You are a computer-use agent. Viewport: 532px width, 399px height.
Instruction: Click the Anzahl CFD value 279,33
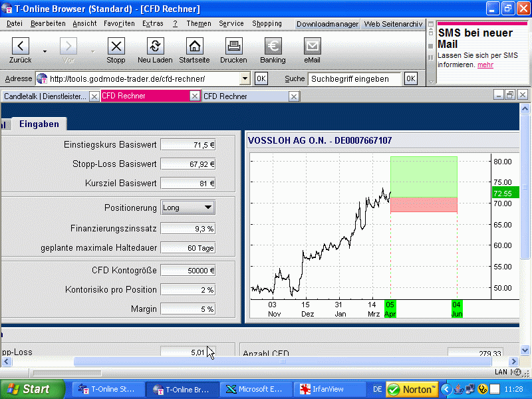(x=475, y=352)
